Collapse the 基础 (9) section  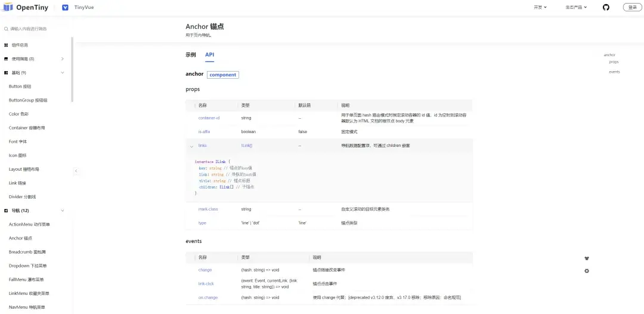63,73
